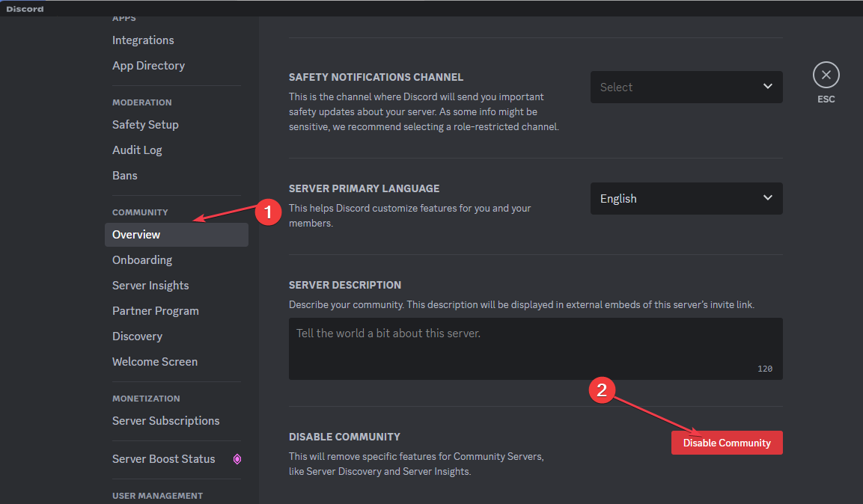Open the Integrations settings page
Image resolution: width=863 pixels, height=504 pixels.
click(x=143, y=40)
